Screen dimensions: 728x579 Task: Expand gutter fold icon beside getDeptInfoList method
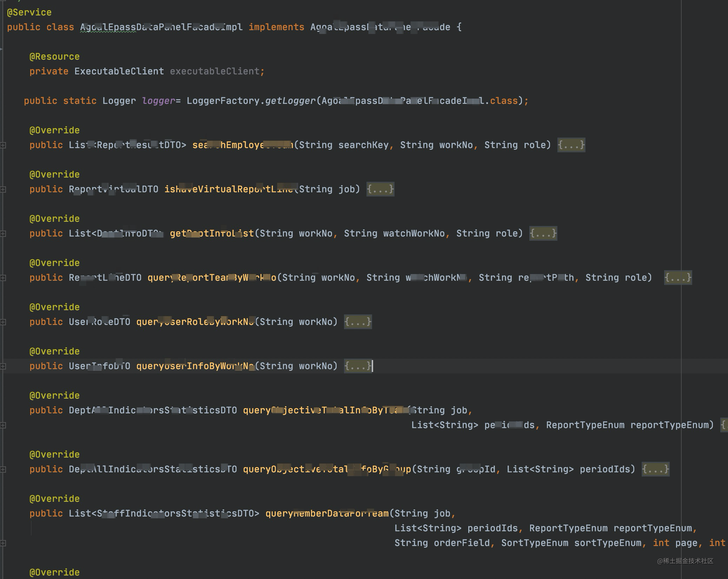click(3, 233)
